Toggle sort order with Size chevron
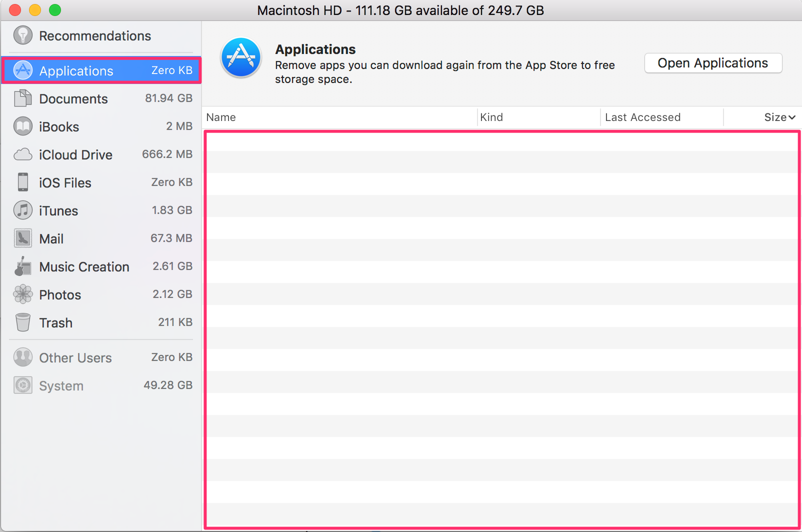Image resolution: width=802 pixels, height=532 pixels. [x=792, y=117]
